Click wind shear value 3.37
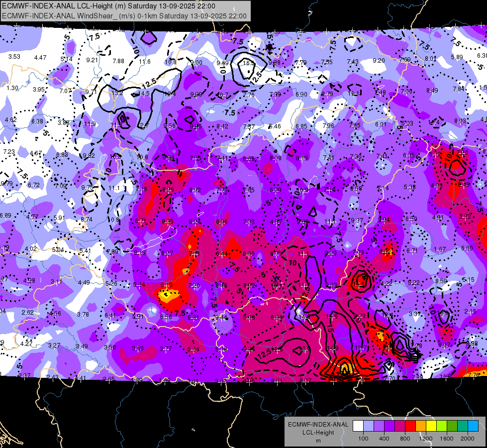487x448 pixels. [x=415, y=314]
